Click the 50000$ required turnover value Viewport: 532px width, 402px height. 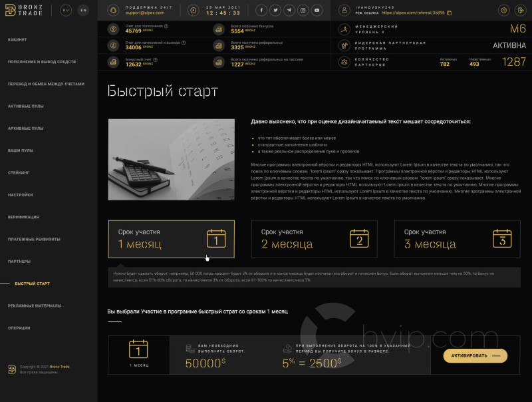click(205, 363)
